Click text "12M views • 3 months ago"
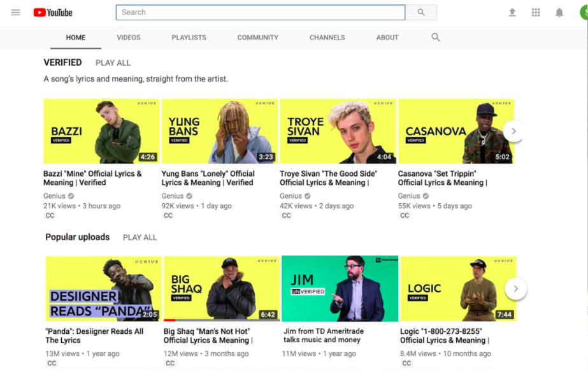The height and width of the screenshot is (372, 588). 206,354
